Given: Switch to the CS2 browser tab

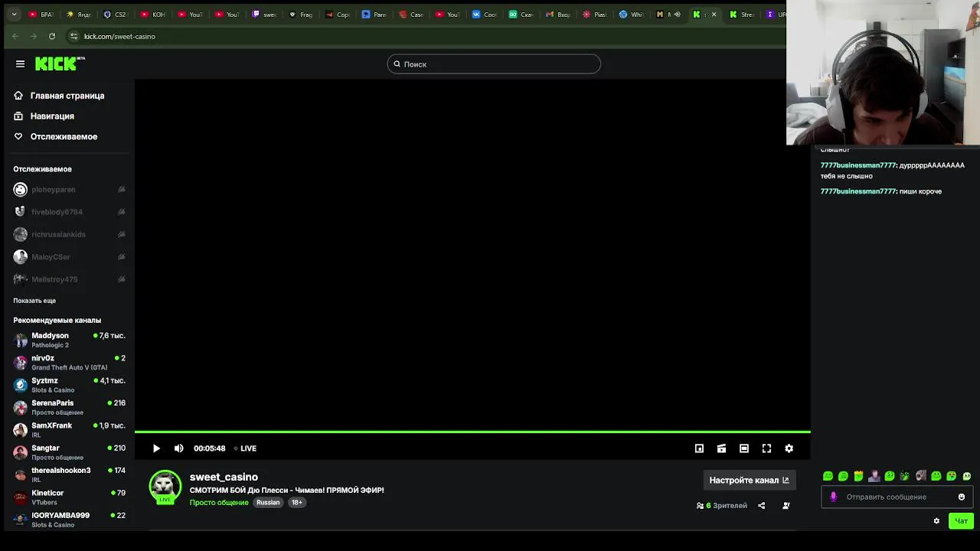Looking at the screenshot, I should [116, 15].
